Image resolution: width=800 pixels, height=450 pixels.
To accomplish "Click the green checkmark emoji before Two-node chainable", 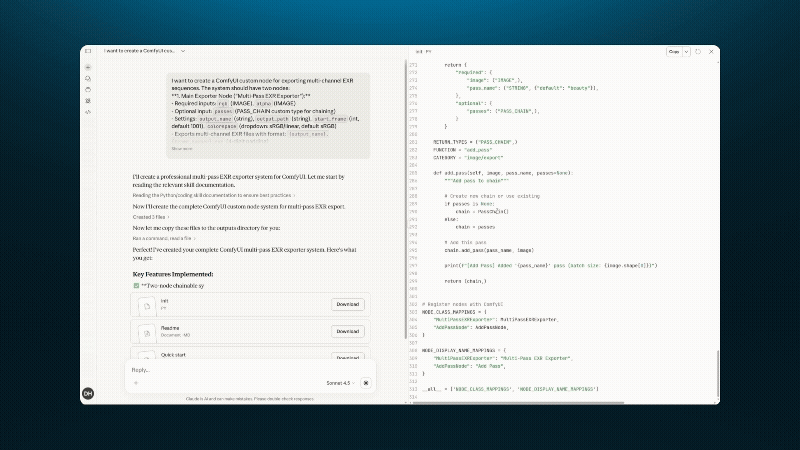I will (136, 286).
